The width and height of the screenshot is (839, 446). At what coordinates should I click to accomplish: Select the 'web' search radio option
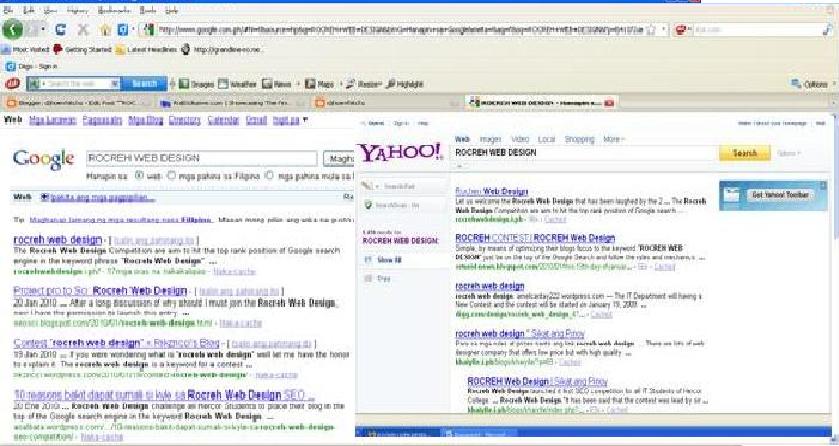(x=139, y=175)
